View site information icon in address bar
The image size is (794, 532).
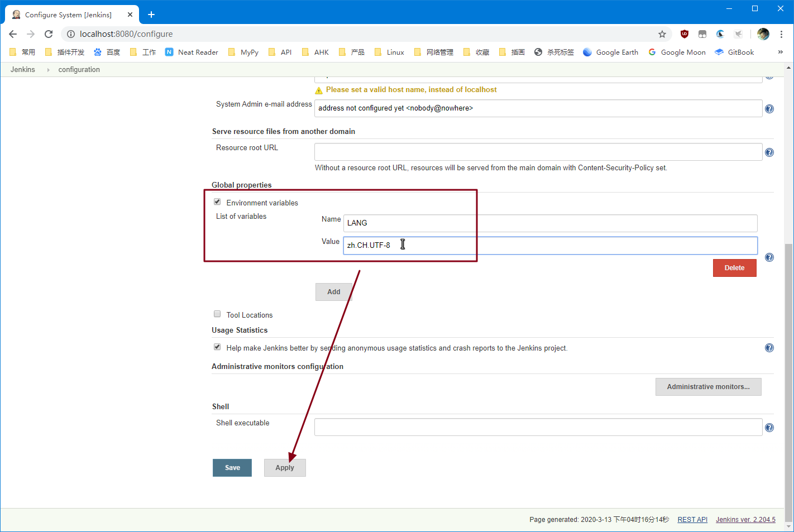[x=71, y=34]
